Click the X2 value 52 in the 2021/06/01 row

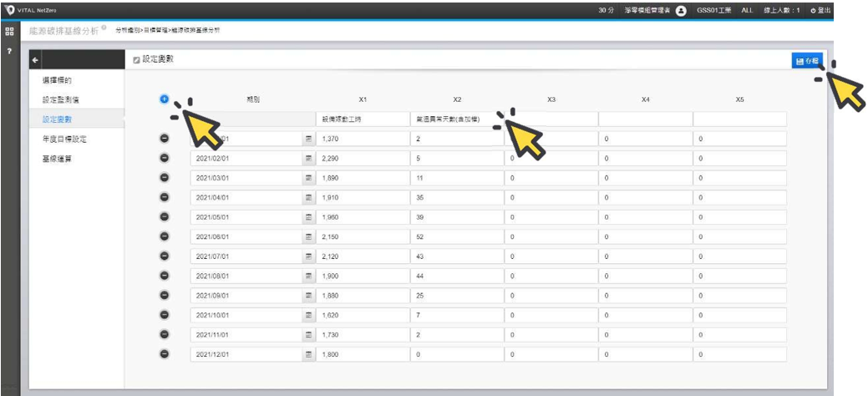[456, 236]
